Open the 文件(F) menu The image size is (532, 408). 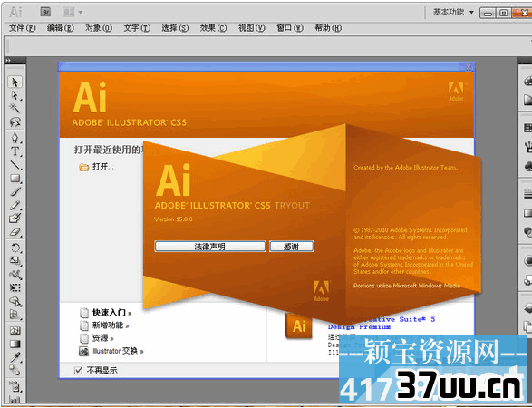pos(22,28)
